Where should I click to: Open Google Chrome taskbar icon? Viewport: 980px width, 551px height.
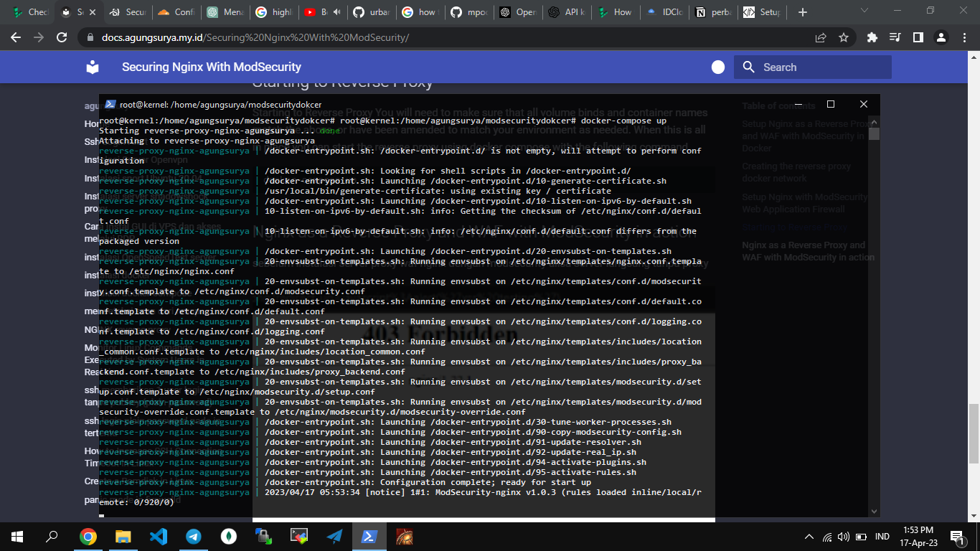click(88, 536)
